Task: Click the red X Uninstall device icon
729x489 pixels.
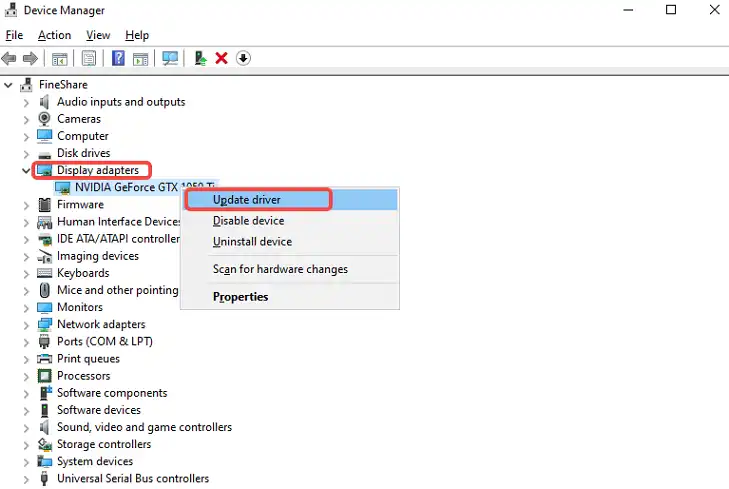Action: tap(222, 58)
